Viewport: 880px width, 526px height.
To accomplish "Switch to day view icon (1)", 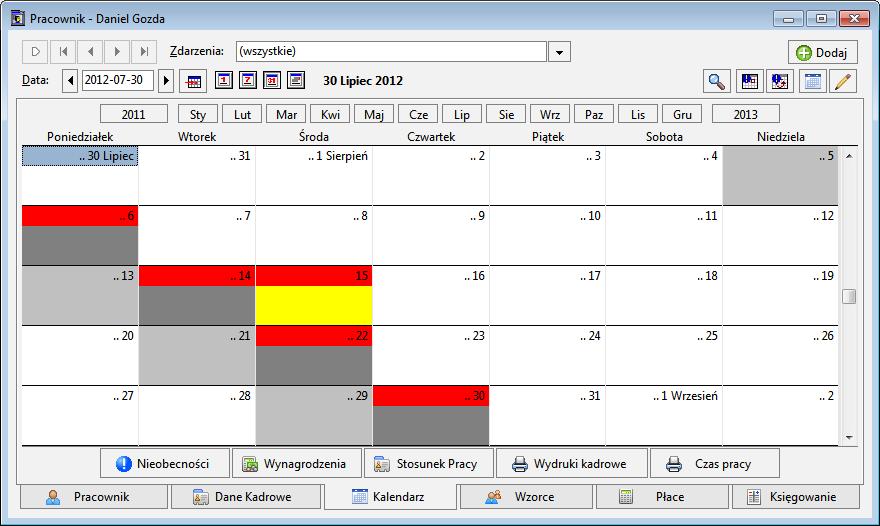I will pos(223,80).
